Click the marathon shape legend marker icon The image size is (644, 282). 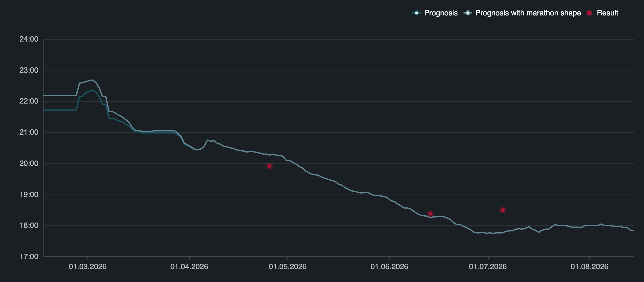click(x=468, y=13)
